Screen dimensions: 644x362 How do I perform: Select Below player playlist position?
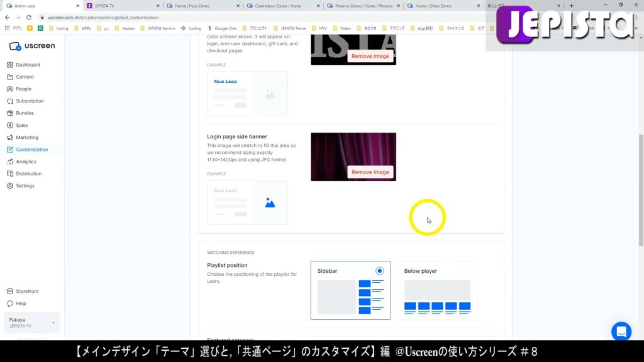[x=466, y=271]
